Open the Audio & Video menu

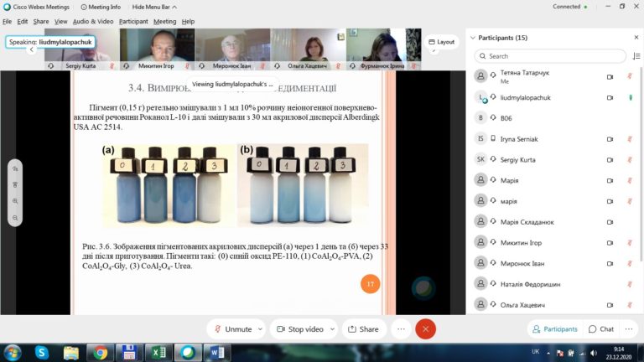(x=93, y=21)
